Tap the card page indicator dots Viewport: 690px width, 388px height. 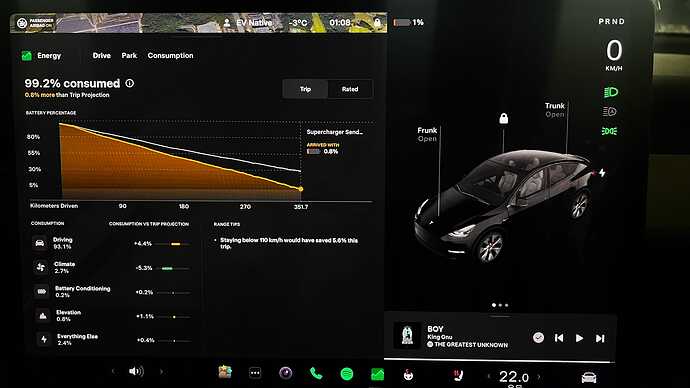pyautogui.click(x=500, y=305)
